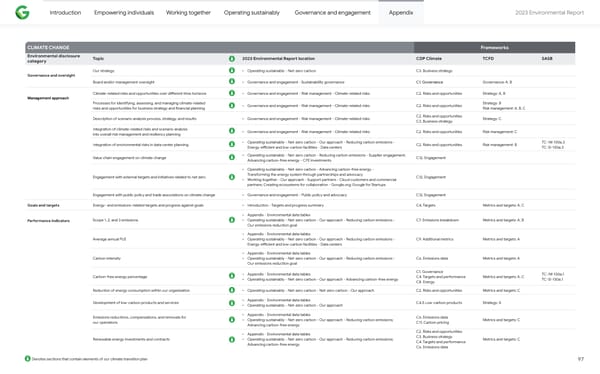Image resolution: width=600 pixels, height=374 pixels.
Task: Open the Public policy and advocacy location link
Action: click(x=324, y=195)
